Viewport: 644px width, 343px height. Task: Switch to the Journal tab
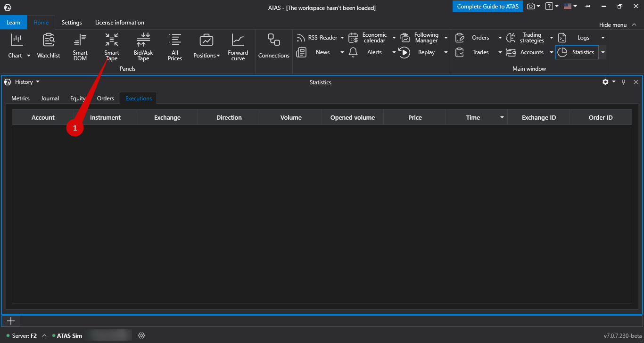point(50,98)
